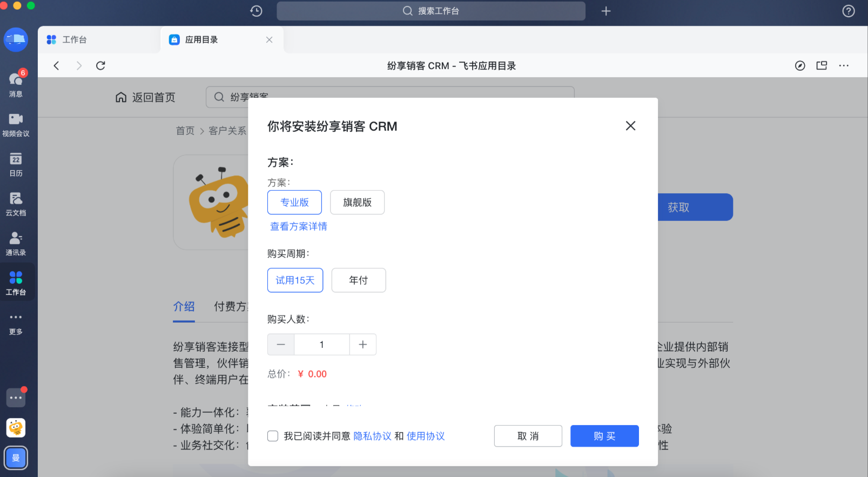
Task: Add new tab with plus icon
Action: tap(606, 11)
